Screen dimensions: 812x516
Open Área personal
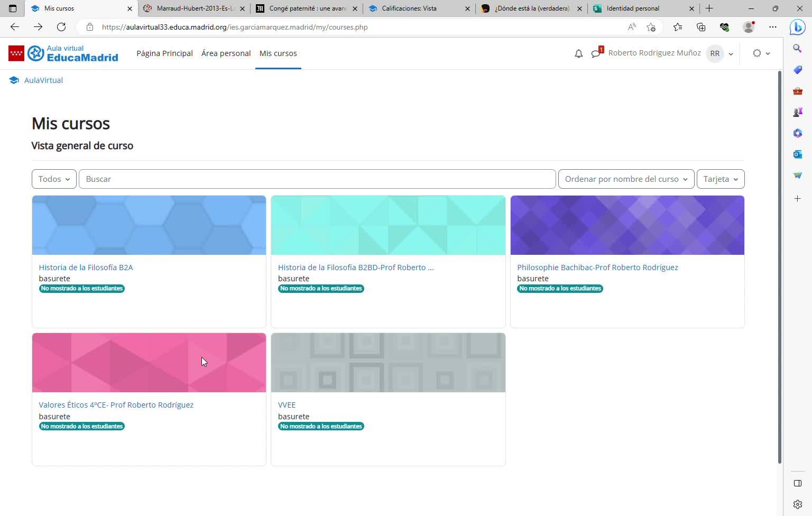(x=226, y=53)
